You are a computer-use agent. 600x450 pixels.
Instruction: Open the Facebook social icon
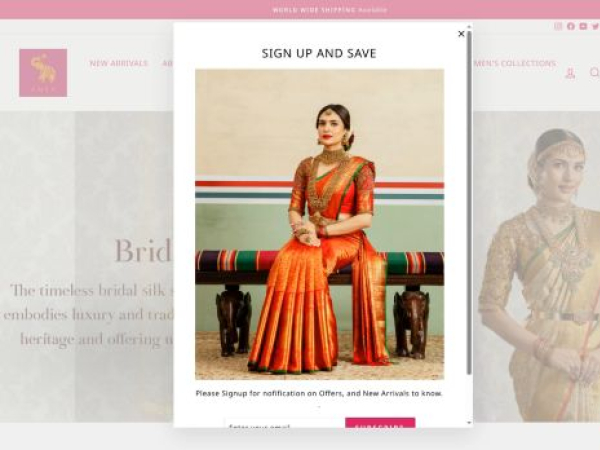pyautogui.click(x=571, y=26)
